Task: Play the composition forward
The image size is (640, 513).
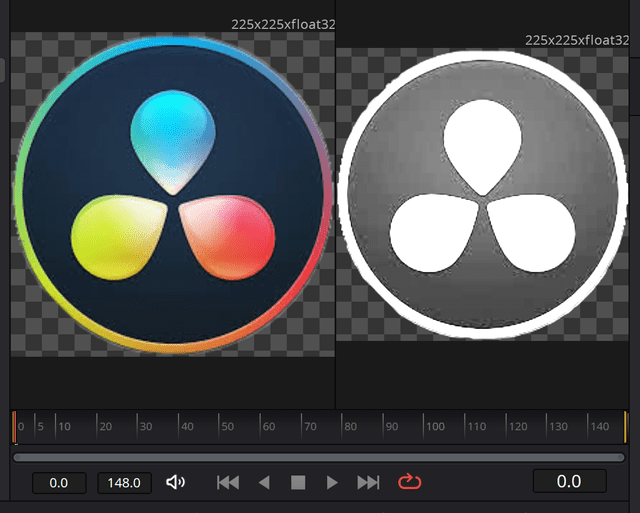Action: point(332,482)
